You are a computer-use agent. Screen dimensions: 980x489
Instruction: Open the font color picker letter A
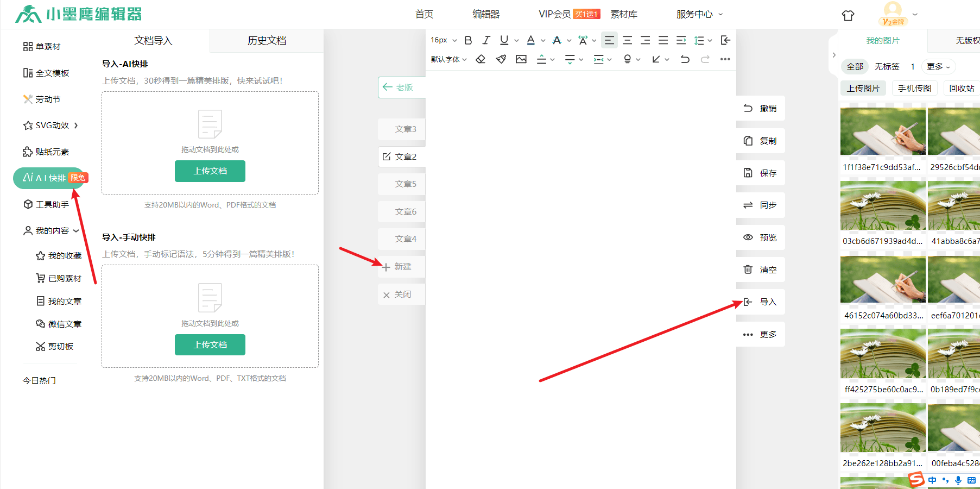point(531,40)
